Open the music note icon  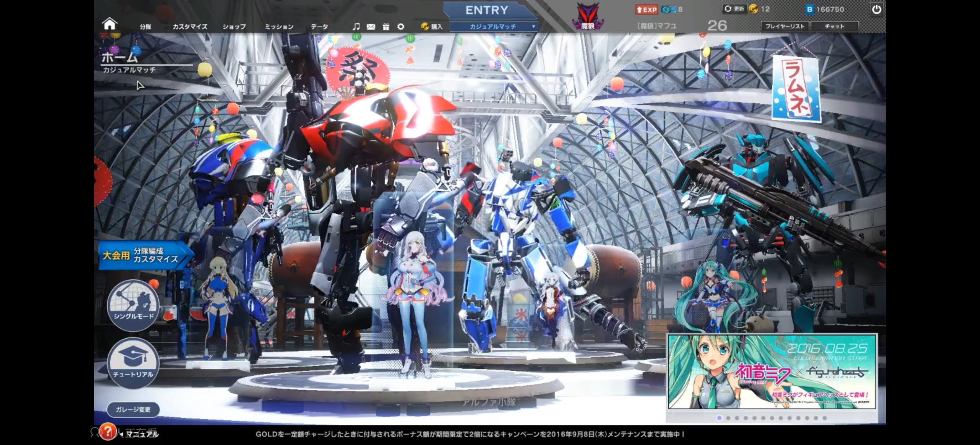coord(356,26)
